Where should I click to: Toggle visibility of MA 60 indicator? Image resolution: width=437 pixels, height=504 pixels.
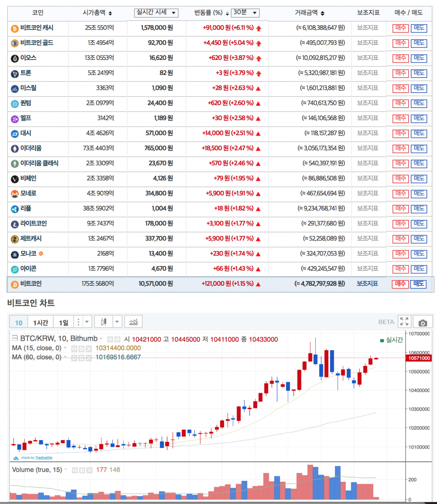pyautogui.click(x=74, y=358)
